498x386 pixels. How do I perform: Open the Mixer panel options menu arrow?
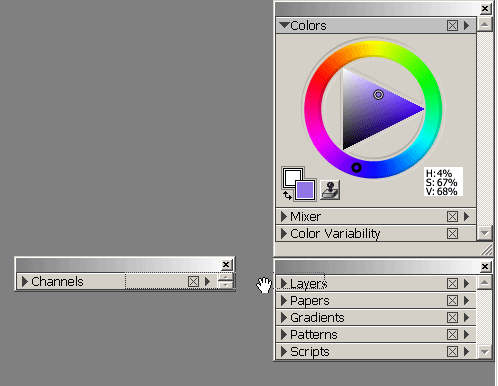point(466,217)
